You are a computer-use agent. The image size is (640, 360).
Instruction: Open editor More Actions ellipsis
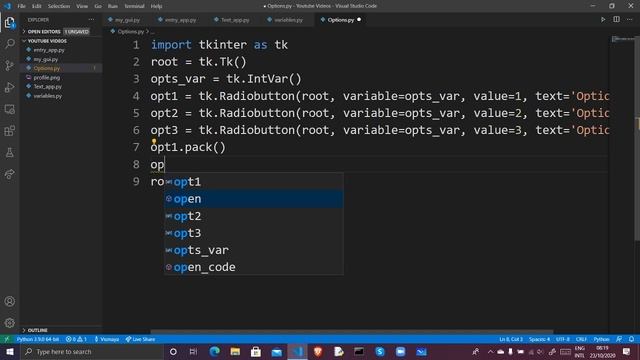(x=629, y=20)
